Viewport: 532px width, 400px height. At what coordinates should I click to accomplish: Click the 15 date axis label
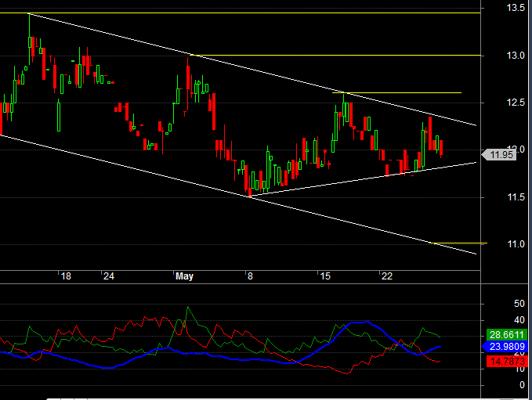[x=325, y=276]
